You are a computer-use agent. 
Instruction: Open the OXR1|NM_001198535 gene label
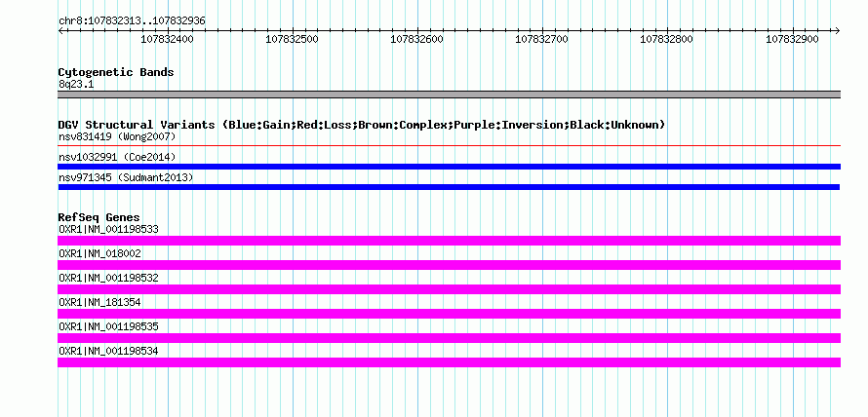point(108,326)
